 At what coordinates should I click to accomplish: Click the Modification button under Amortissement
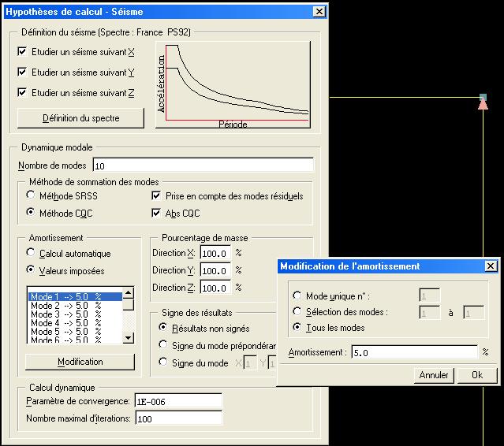[x=80, y=362]
